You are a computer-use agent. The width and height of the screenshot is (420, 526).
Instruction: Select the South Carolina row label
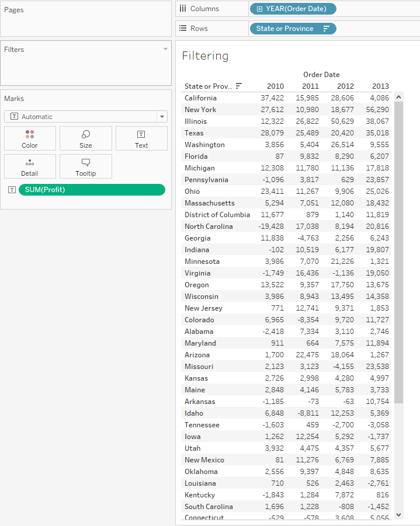pos(209,507)
